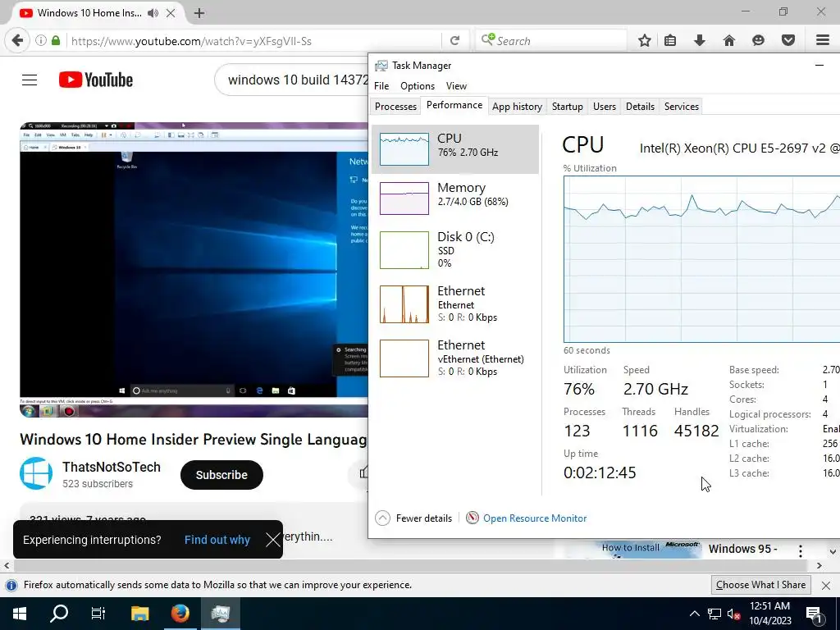Click green padlock security icon
The width and height of the screenshot is (840, 630).
(56, 41)
